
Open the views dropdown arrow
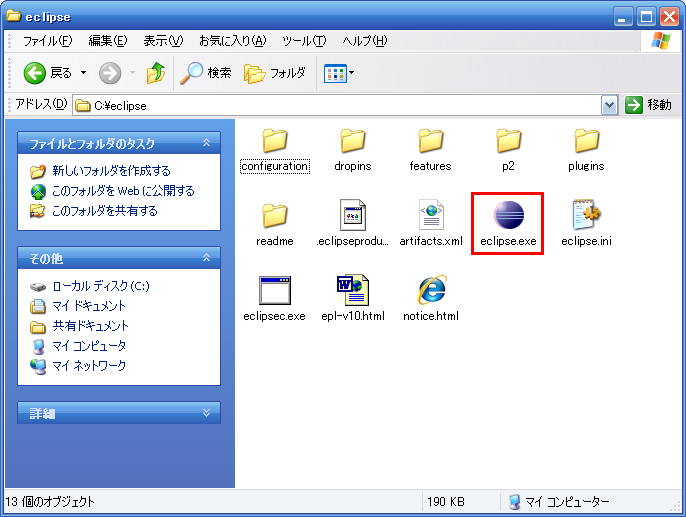[x=351, y=73]
